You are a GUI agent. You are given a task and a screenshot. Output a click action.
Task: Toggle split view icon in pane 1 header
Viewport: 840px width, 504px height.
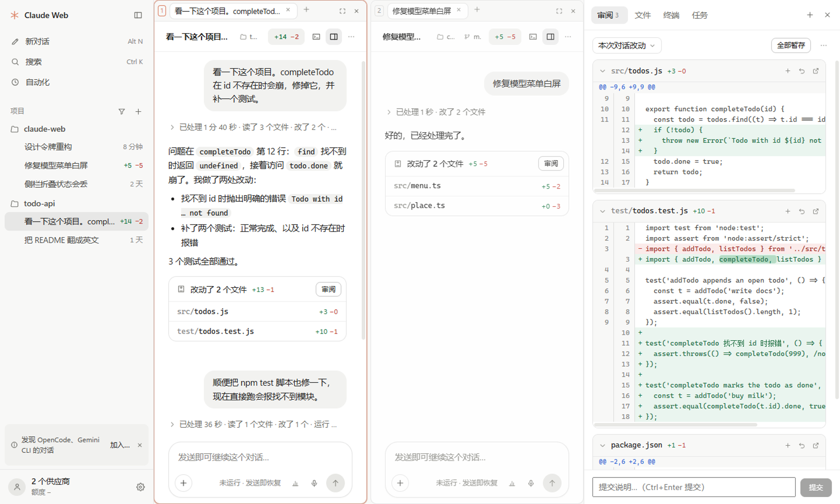click(x=334, y=37)
